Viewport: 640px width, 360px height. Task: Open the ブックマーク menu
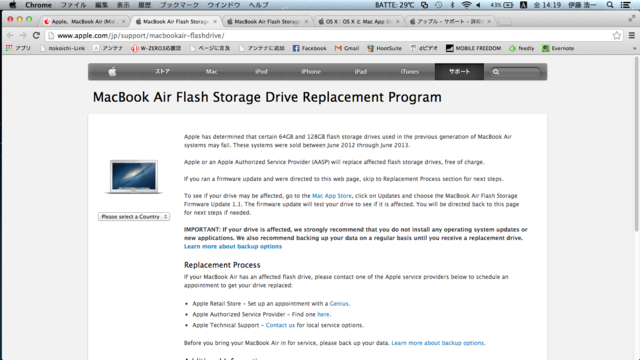click(179, 5)
